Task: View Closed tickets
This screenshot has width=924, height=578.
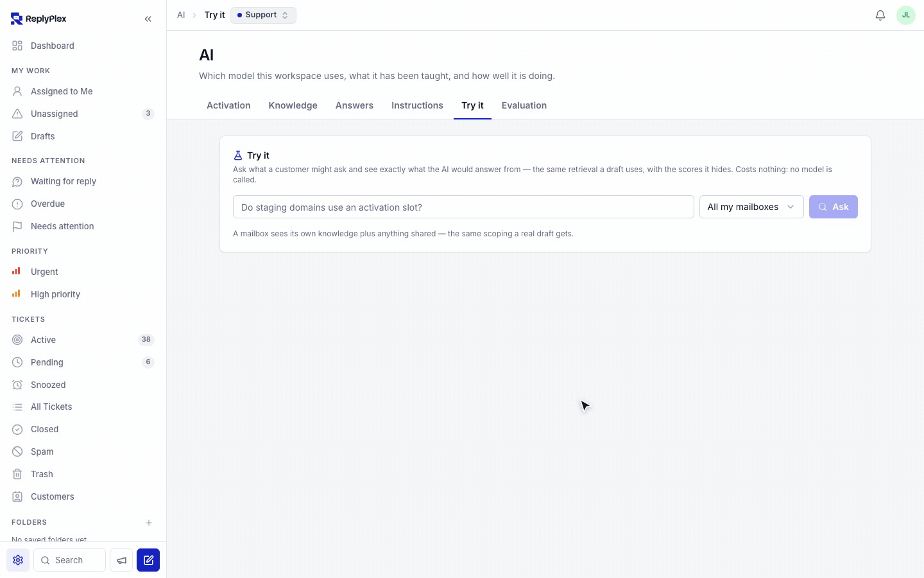Action: click(83, 429)
